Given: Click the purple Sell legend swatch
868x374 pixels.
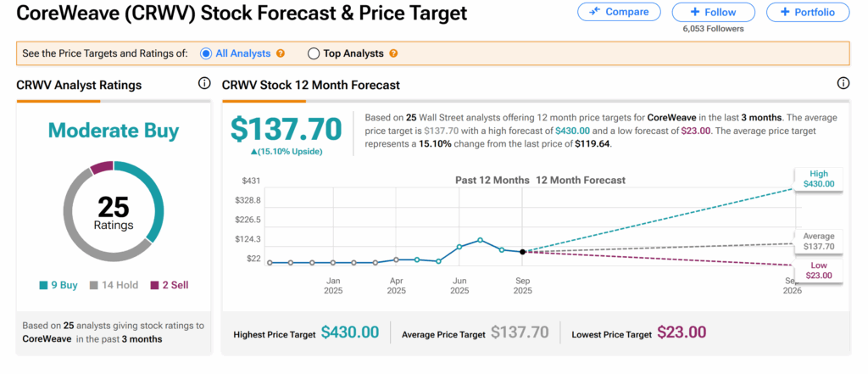Looking at the screenshot, I should pos(154,285).
